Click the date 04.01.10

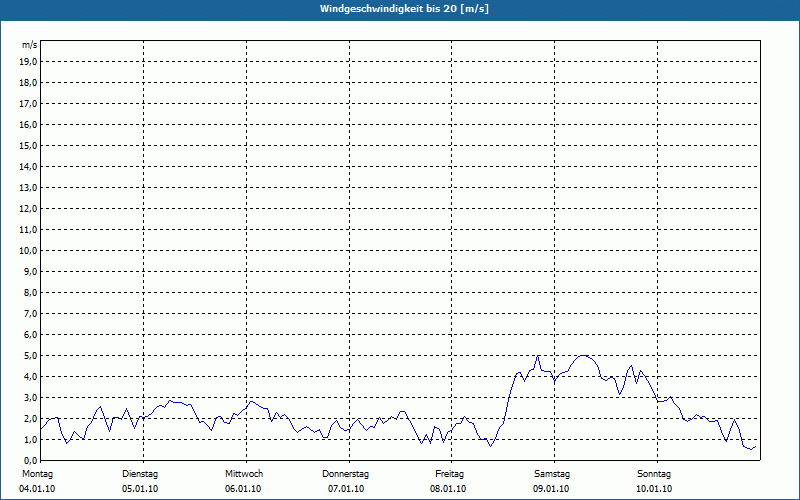coord(37,489)
